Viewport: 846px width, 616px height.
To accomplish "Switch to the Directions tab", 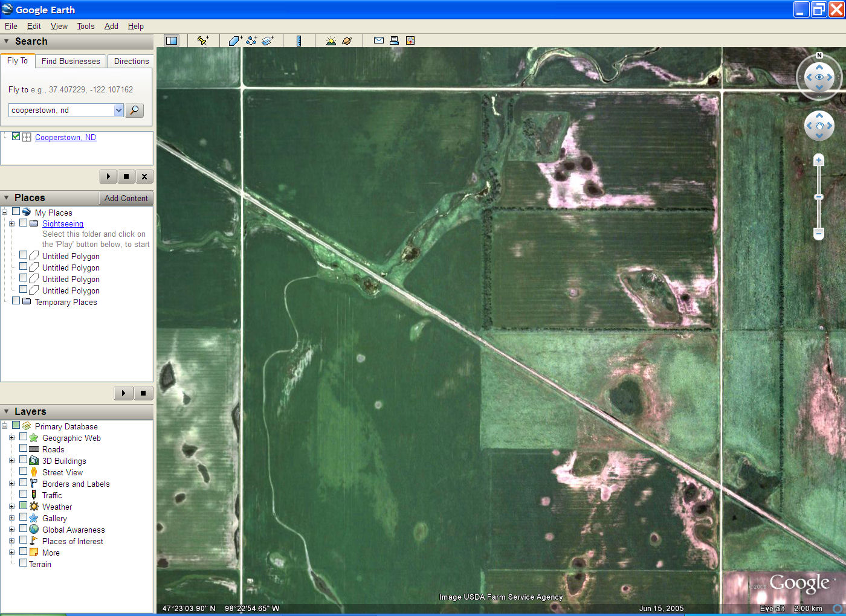I will 131,61.
